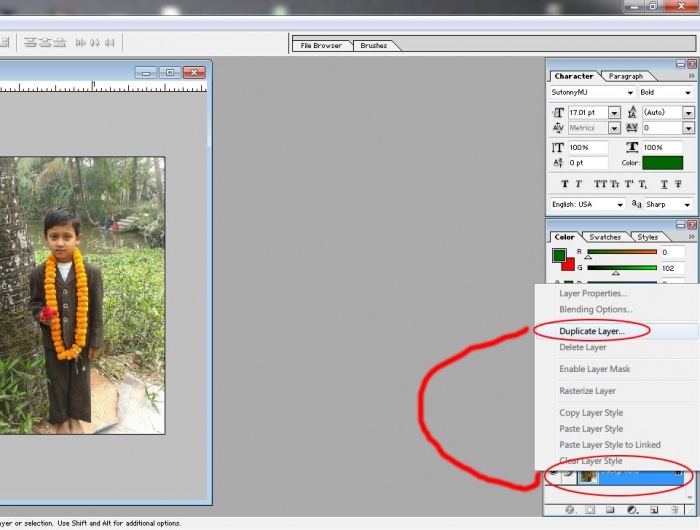Click distribute vertical centers icon
The width and height of the screenshot is (700, 530).
pos(45,42)
